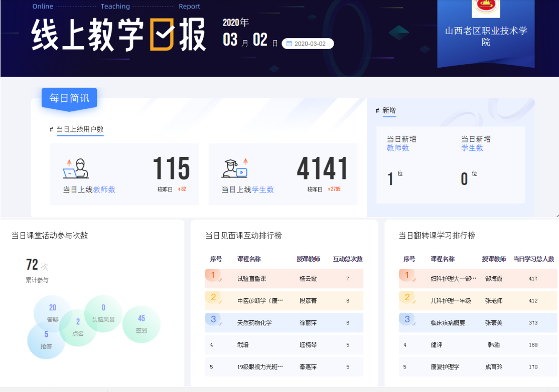Click rank 2 badge beside 儿科护理一年级

(x=407, y=298)
